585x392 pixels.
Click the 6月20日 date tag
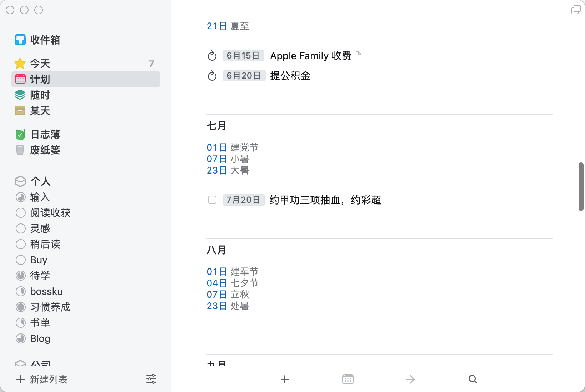(244, 76)
